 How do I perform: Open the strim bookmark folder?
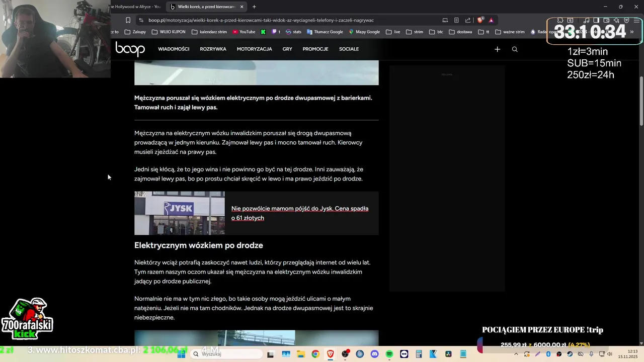(414, 32)
